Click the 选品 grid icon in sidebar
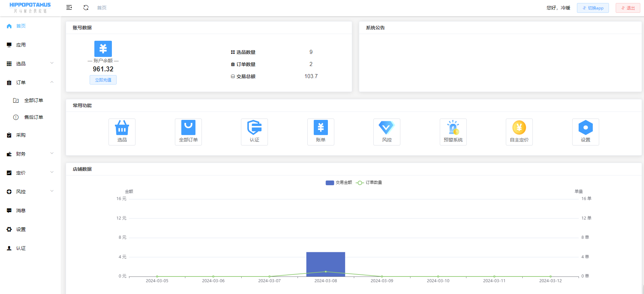Image resolution: width=644 pixels, height=294 pixels. tap(9, 64)
